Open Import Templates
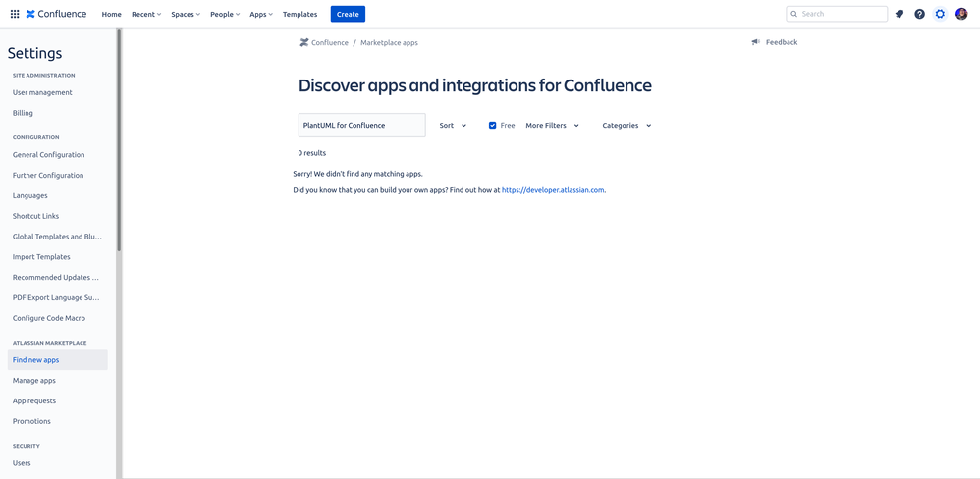This screenshot has width=980, height=479. coord(41,256)
